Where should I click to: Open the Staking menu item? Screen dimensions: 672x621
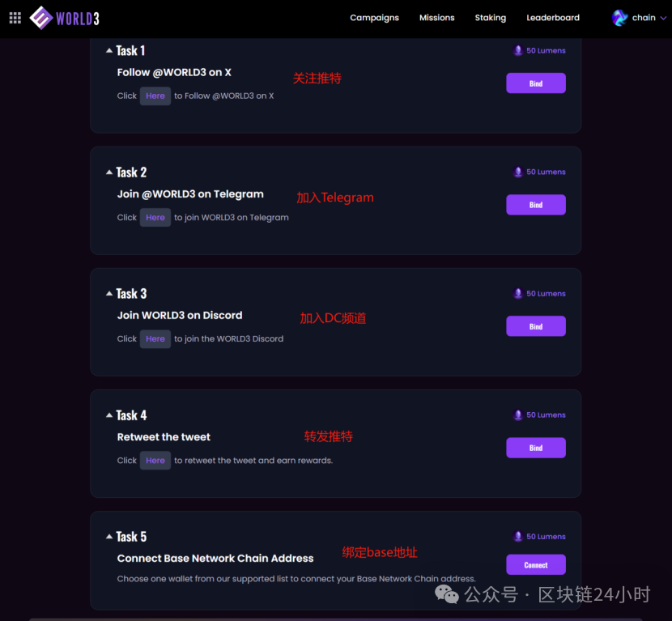491,18
